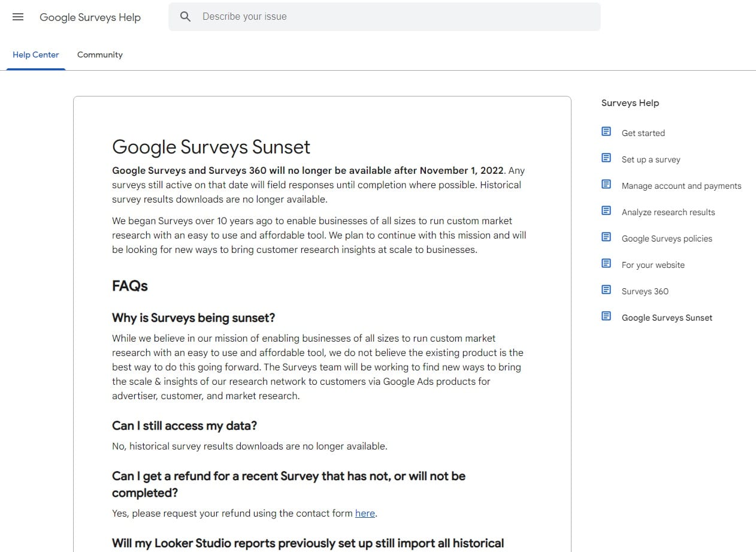Click article icon beside Analyze research results
Screen dimensions: 756x552
pyautogui.click(x=606, y=211)
